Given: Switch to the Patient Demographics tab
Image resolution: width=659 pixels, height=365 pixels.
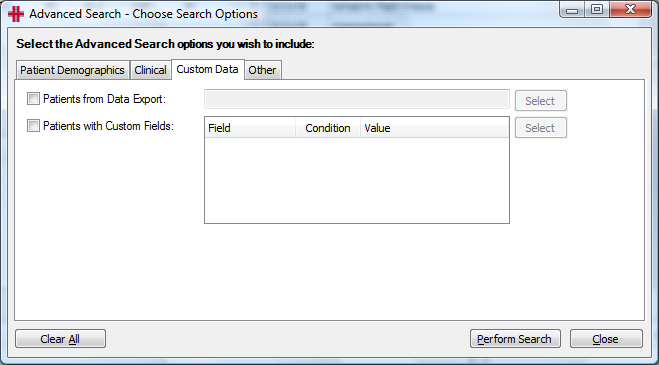Looking at the screenshot, I should click(73, 70).
